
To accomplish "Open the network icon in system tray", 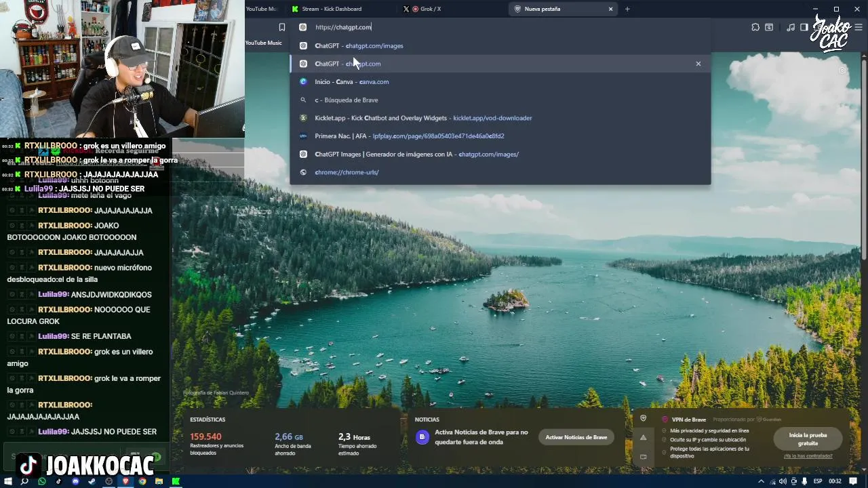I will tap(772, 481).
